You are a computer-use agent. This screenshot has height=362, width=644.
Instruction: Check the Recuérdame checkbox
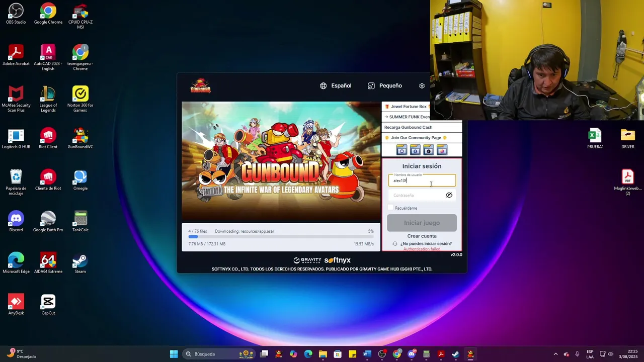(x=391, y=208)
